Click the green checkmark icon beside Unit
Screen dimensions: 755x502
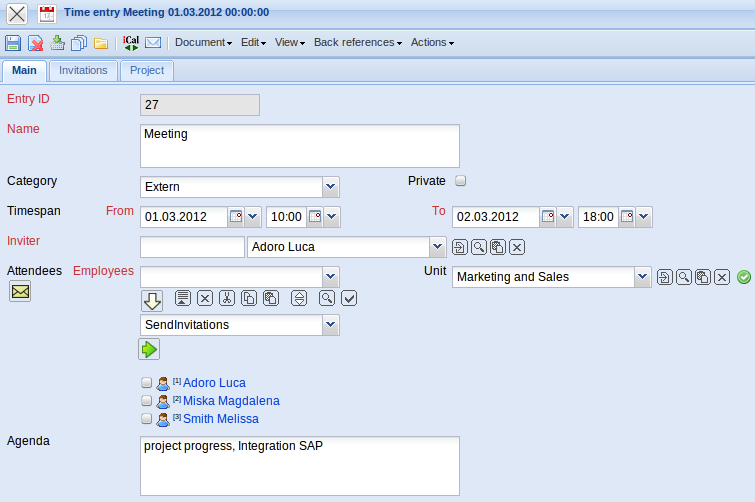(x=743, y=277)
